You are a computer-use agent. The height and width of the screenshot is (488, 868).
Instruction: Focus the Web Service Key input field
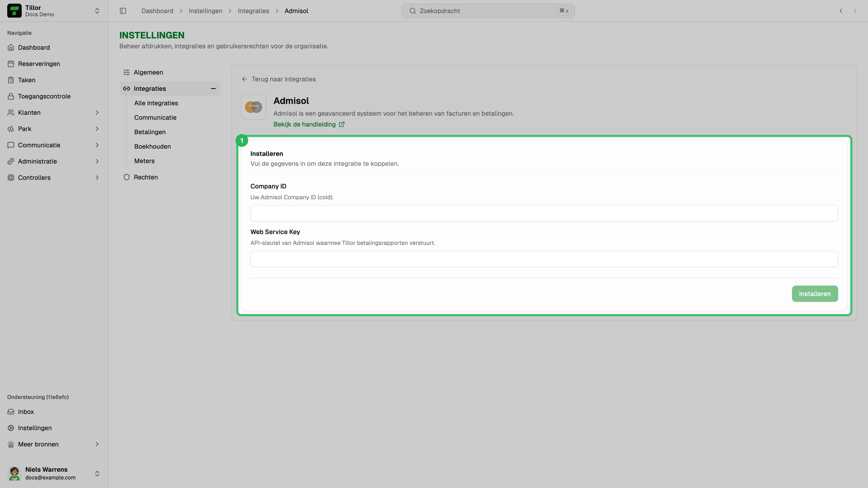click(x=544, y=259)
